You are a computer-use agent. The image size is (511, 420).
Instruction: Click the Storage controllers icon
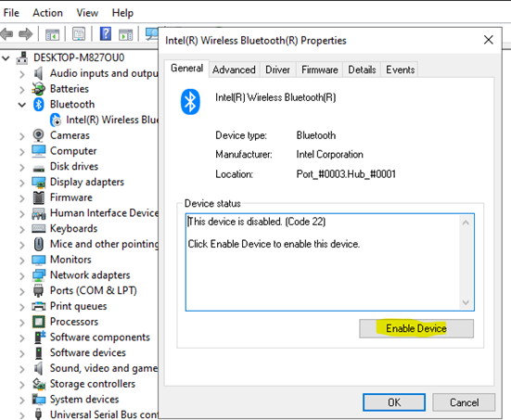(x=39, y=384)
